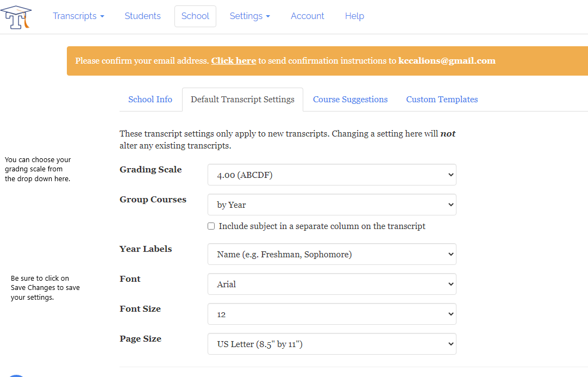588x377 pixels.
Task: Go to the Students page
Action: pyautogui.click(x=142, y=16)
